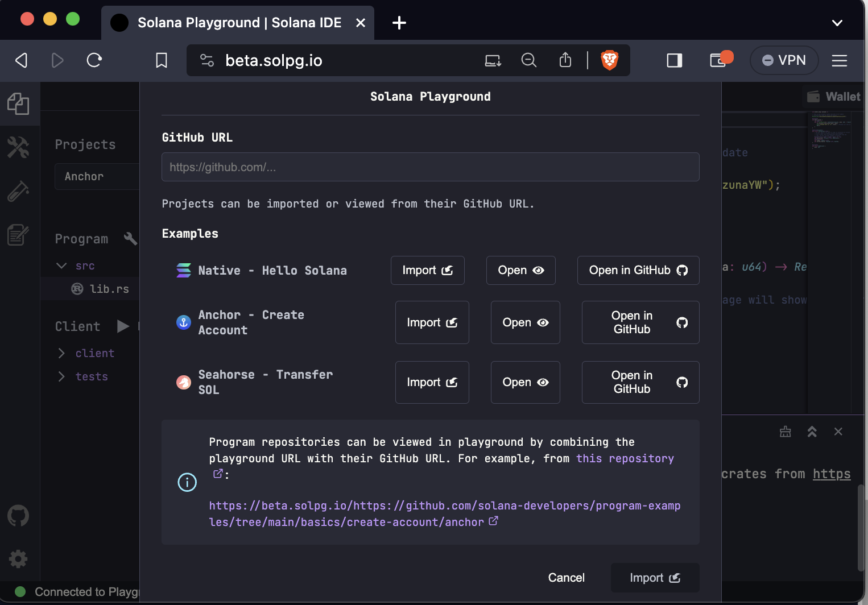Open the Tutorials sidebar icon
The image size is (868, 605).
(x=18, y=234)
